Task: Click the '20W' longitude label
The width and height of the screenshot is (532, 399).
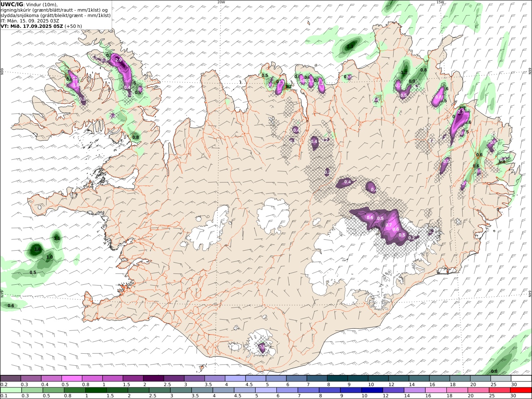Action: 221,2
